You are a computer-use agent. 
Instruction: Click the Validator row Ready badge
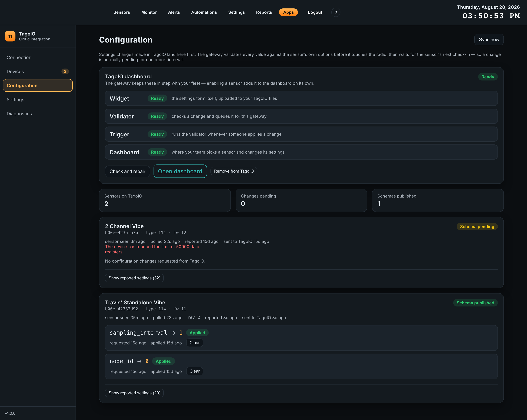click(157, 116)
